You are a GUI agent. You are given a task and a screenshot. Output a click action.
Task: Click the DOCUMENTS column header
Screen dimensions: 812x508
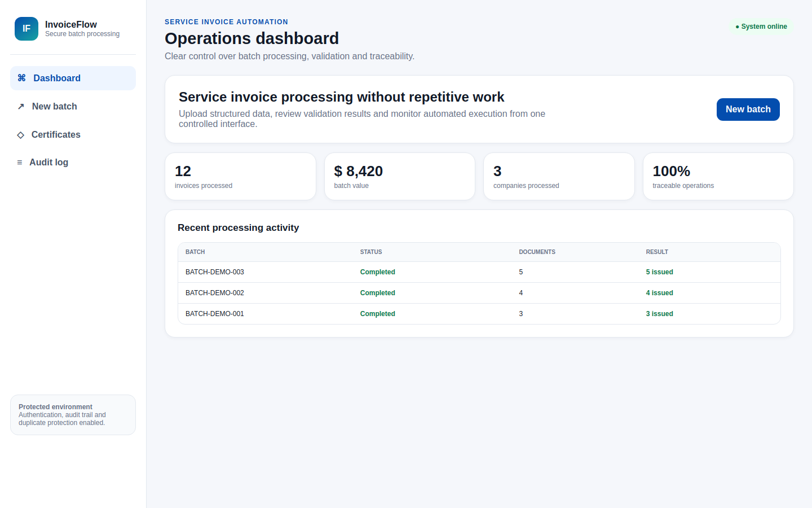point(537,252)
